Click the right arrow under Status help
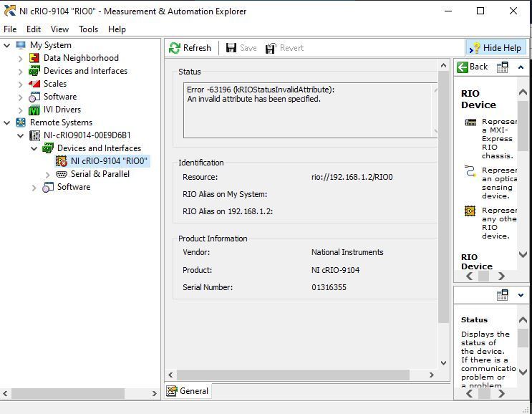 click(x=501, y=394)
